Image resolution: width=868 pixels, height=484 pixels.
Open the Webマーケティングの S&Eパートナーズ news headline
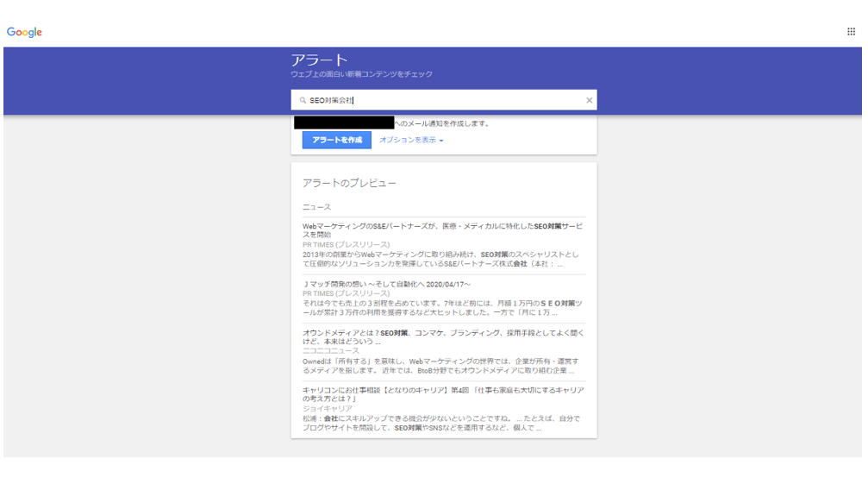click(x=442, y=230)
